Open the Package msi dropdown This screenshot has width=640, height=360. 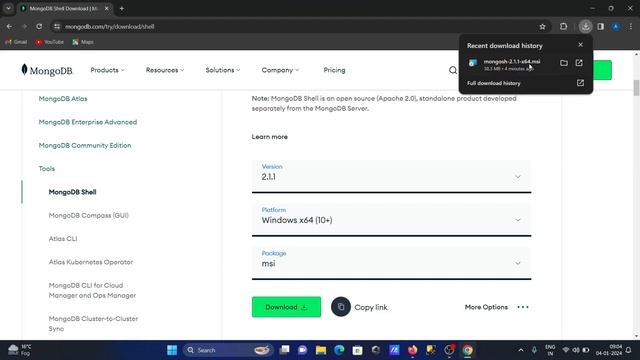tap(391, 263)
